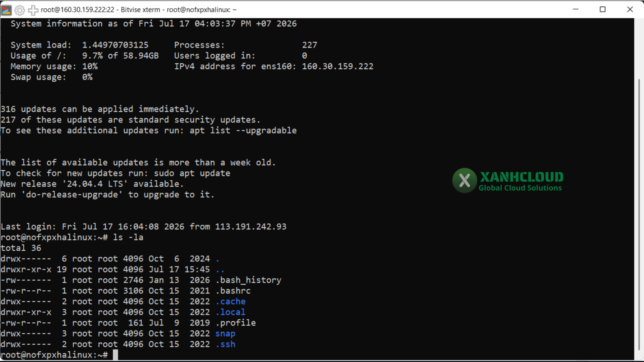644x362 pixels.
Task: Click the Swap usage value 0%
Action: tap(87, 77)
